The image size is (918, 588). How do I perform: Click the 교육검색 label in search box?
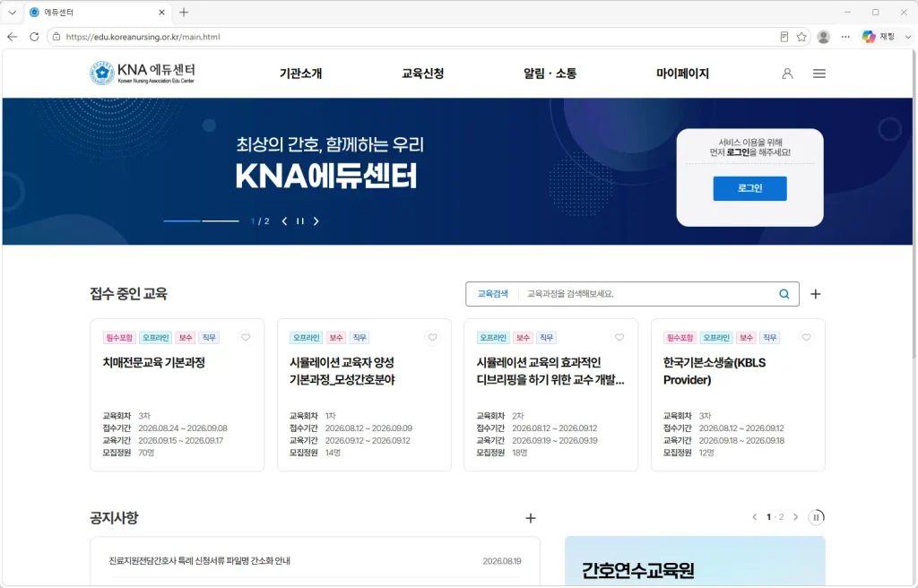tap(492, 294)
